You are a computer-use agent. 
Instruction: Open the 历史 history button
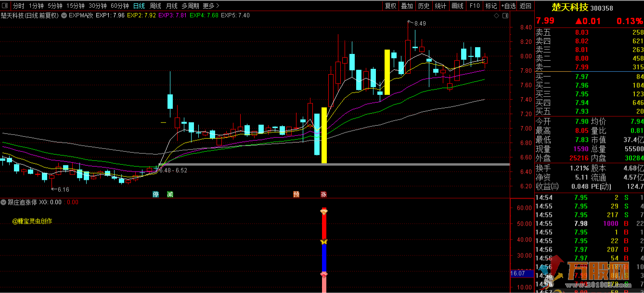(x=424, y=6)
